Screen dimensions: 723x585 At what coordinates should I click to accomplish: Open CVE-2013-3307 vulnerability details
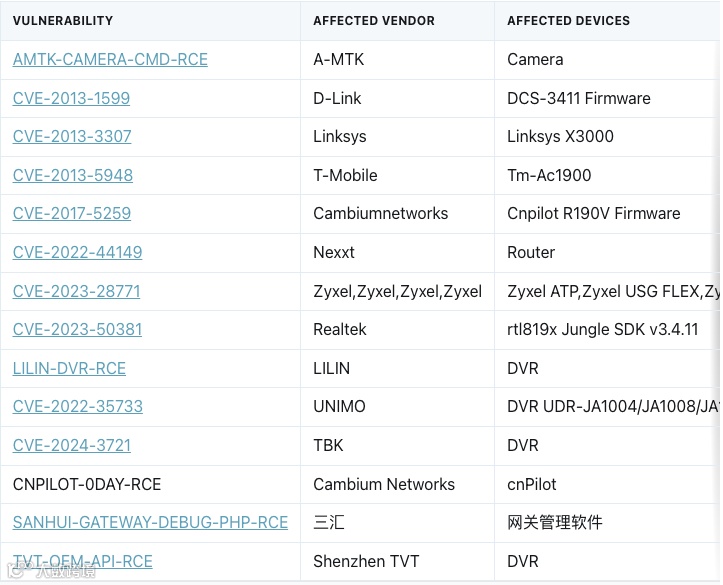pyautogui.click(x=72, y=137)
